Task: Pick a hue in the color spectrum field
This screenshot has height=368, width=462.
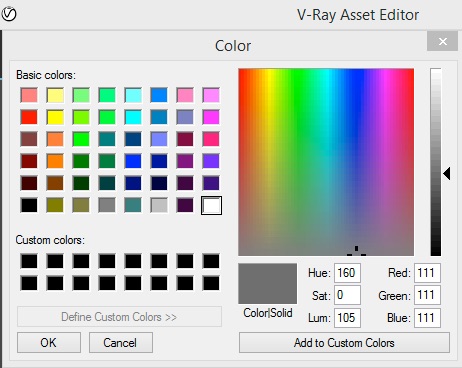Action: [326, 162]
